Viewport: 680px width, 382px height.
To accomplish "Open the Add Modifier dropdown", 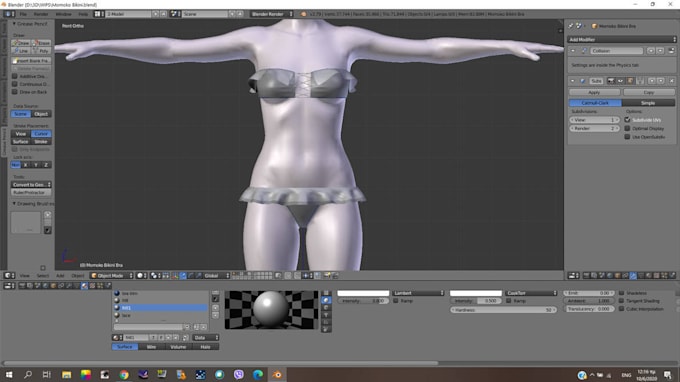I will pos(622,39).
